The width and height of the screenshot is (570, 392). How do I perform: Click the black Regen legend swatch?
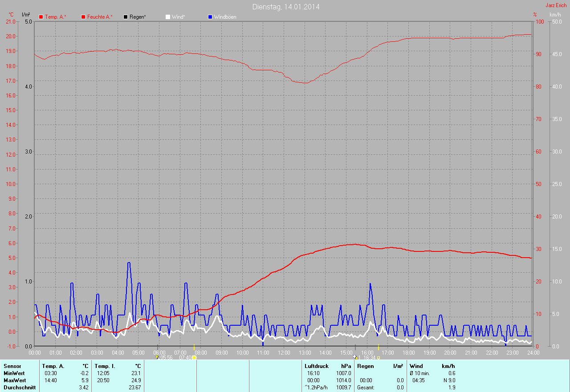pyautogui.click(x=126, y=17)
